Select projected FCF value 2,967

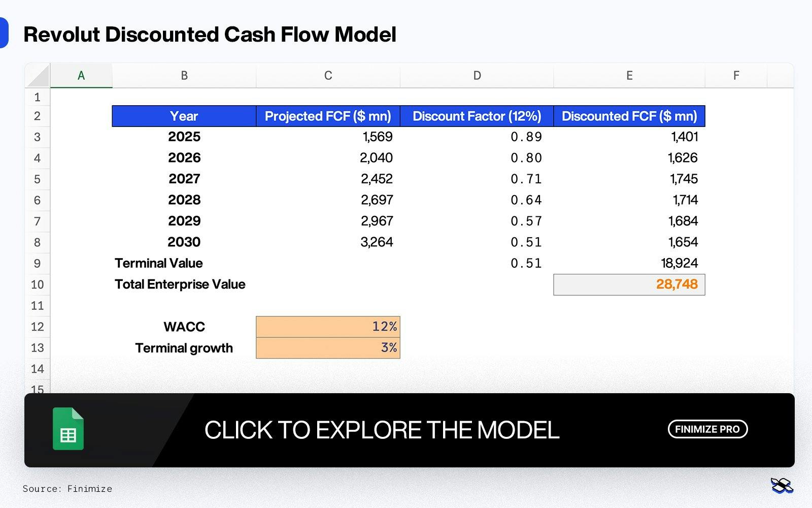coord(328,221)
